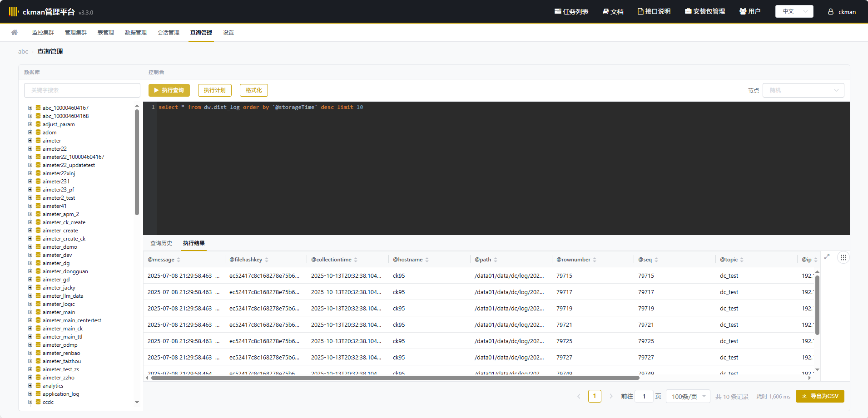Viewport: 868px width, 418px height.
Task: Click the 执行查询 run query button
Action: pyautogui.click(x=169, y=90)
